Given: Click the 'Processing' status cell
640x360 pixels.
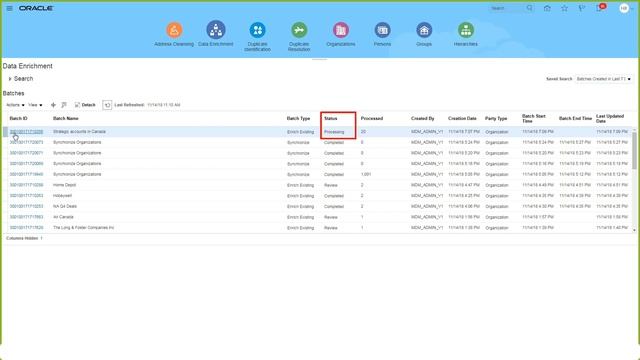Looking at the screenshot, I should coord(334,132).
